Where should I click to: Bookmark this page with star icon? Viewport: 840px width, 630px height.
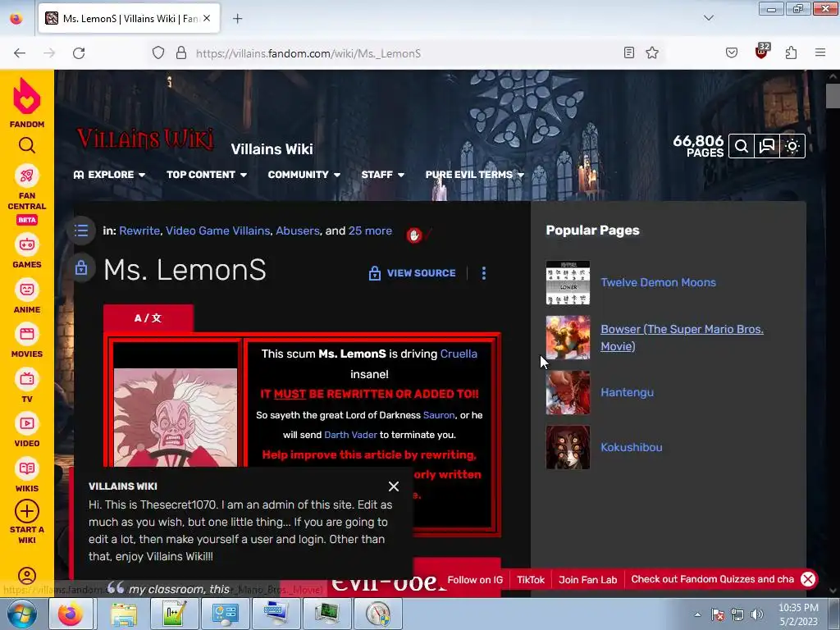(x=652, y=53)
